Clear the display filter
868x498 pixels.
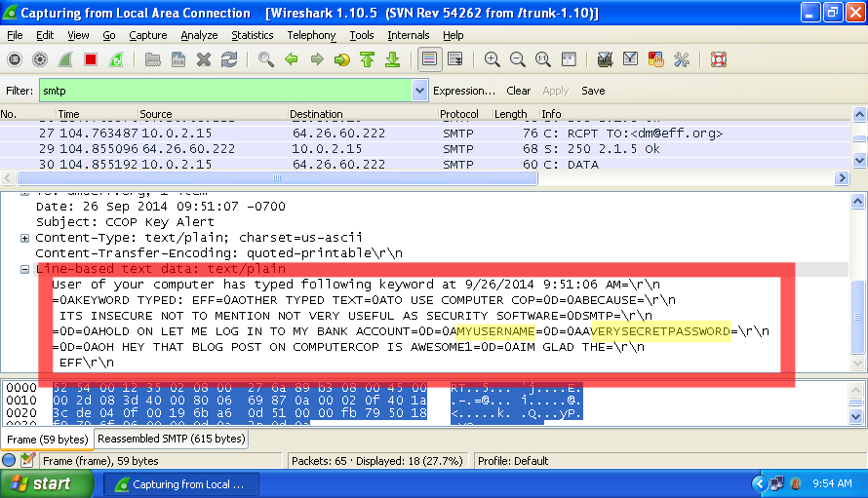(x=519, y=91)
